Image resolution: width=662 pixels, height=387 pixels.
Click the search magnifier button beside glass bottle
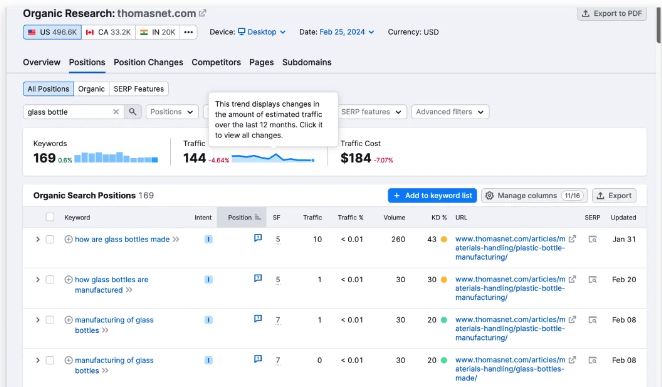point(133,112)
